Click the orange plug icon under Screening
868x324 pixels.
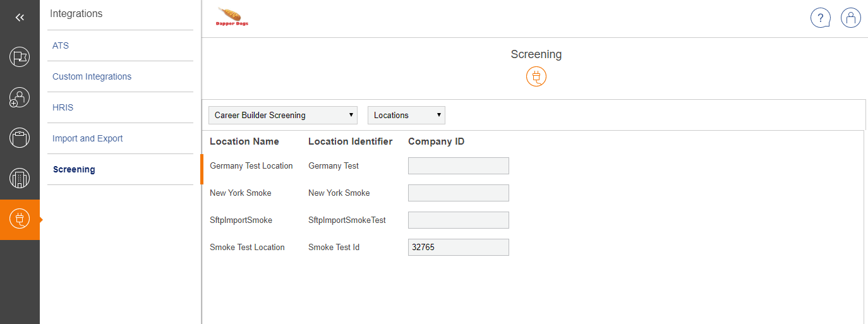tap(536, 77)
